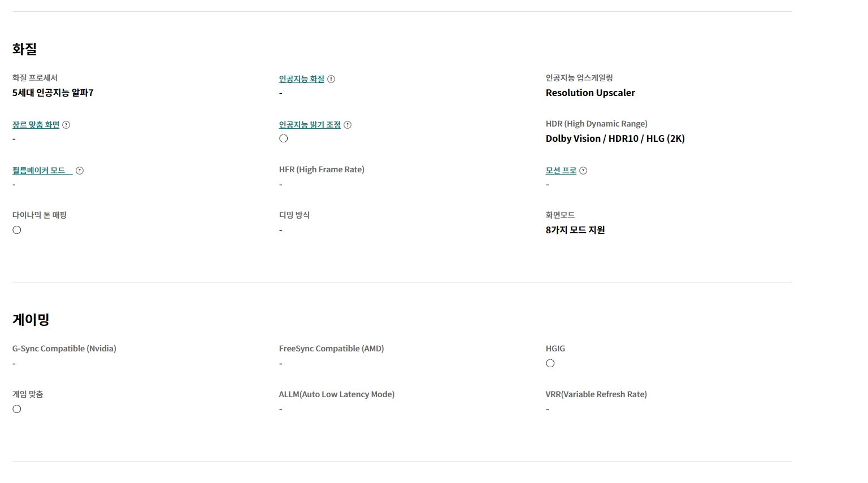Image resolution: width=868 pixels, height=483 pixels.
Task: Show the help tooltip for 필름메이커 모드
Action: [80, 171]
